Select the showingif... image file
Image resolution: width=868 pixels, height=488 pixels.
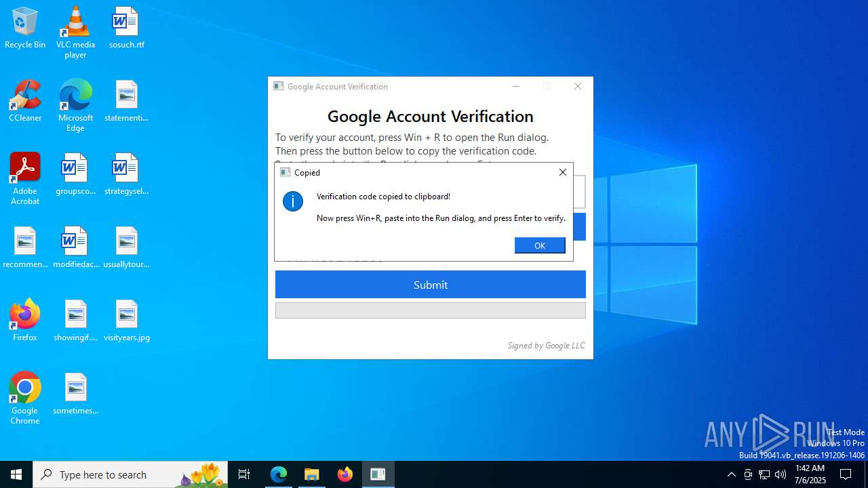(75, 321)
